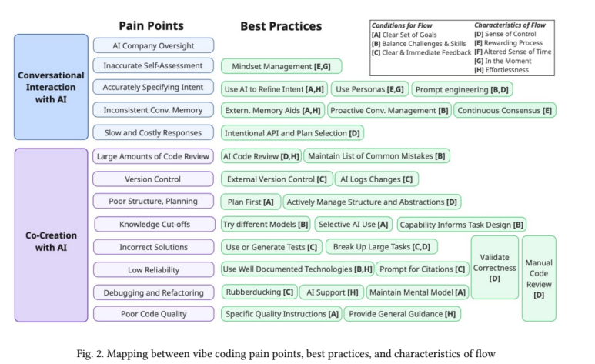Click the Version Control pain point

(153, 179)
